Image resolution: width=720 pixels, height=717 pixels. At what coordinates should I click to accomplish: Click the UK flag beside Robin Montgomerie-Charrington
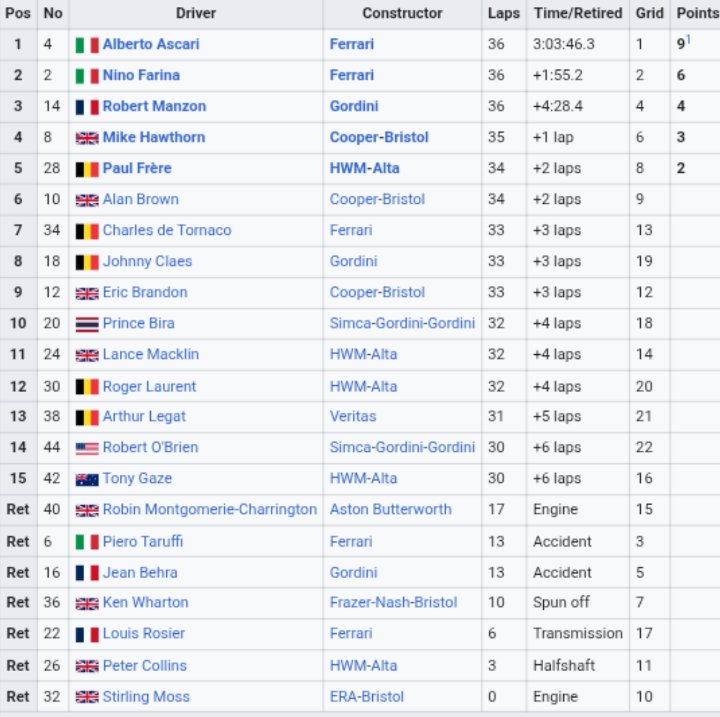pyautogui.click(x=87, y=510)
